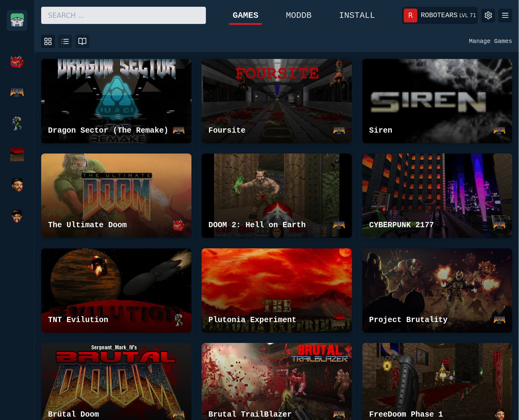Image resolution: width=519 pixels, height=420 pixels.
Task: Open DOOM 2: Hell on Earth card
Action: tap(277, 196)
